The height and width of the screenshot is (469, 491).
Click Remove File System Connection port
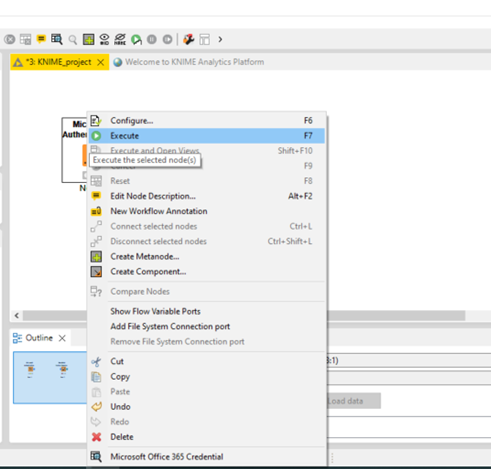click(207, 342)
